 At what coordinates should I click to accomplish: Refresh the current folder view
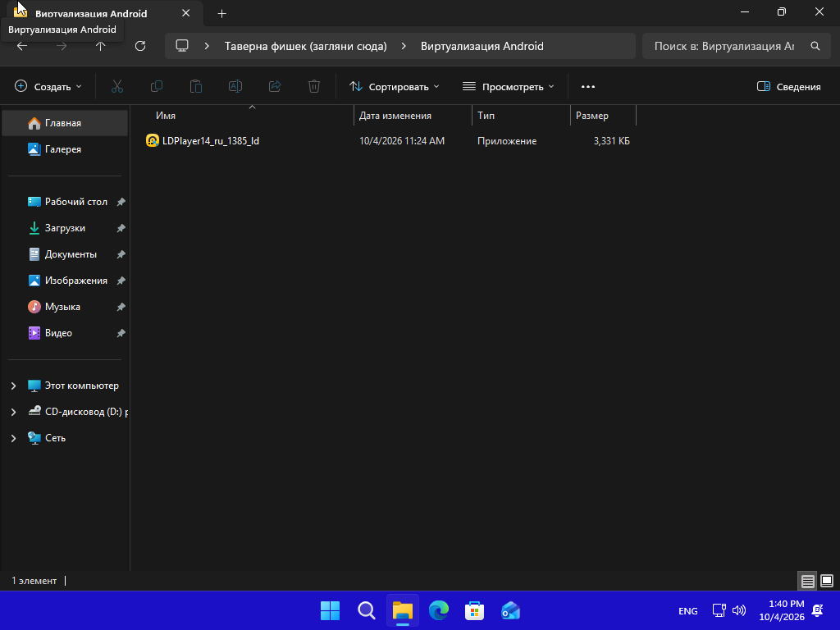(x=140, y=46)
